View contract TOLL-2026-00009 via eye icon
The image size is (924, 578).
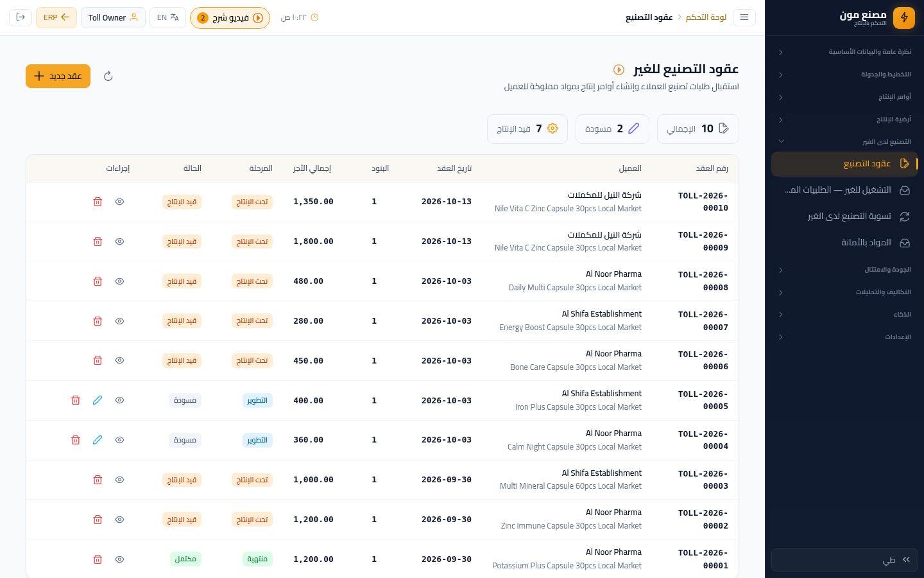(x=119, y=241)
